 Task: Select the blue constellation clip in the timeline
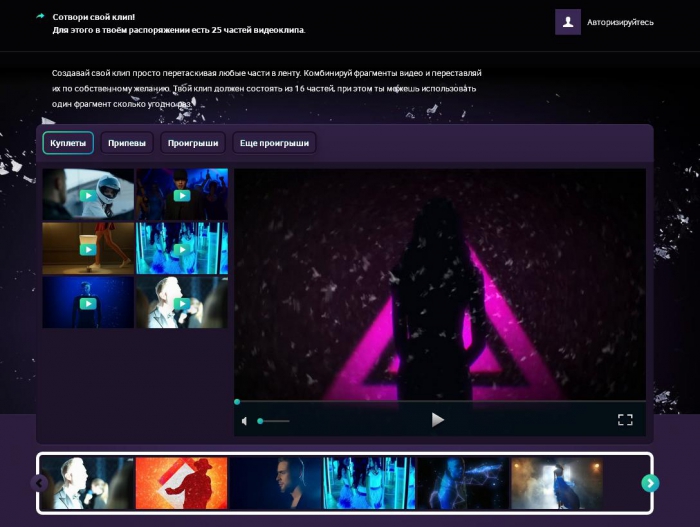pyautogui.click(x=463, y=483)
